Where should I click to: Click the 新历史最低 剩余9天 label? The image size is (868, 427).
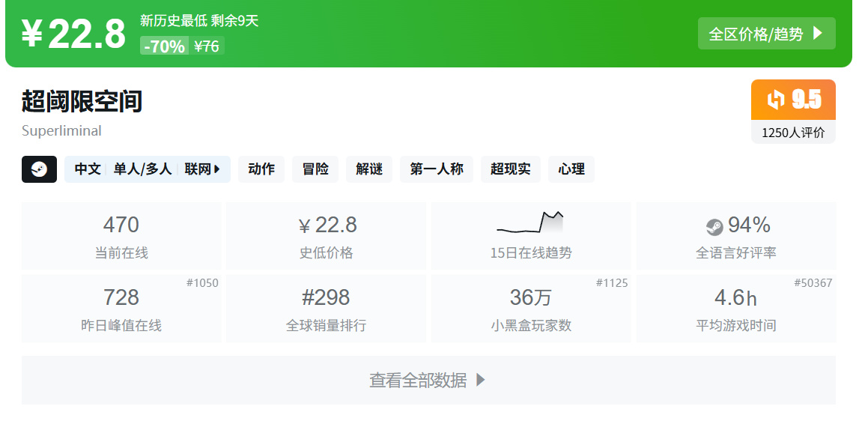click(199, 21)
